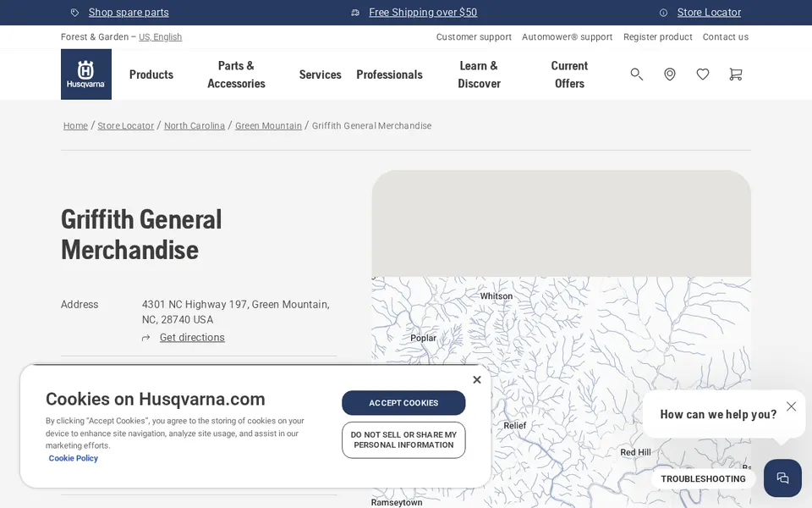Go to Home breadcrumb
Screen dimensions: 812x508
(x=75, y=125)
